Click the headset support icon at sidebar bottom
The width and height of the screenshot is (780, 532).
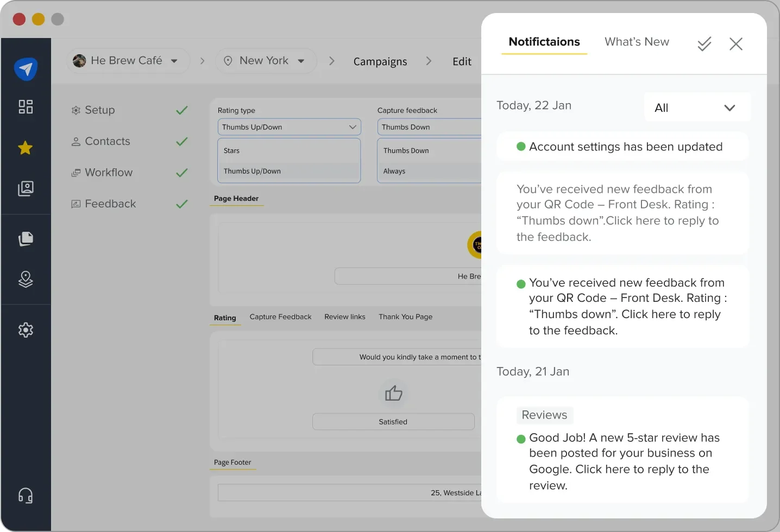coord(25,495)
